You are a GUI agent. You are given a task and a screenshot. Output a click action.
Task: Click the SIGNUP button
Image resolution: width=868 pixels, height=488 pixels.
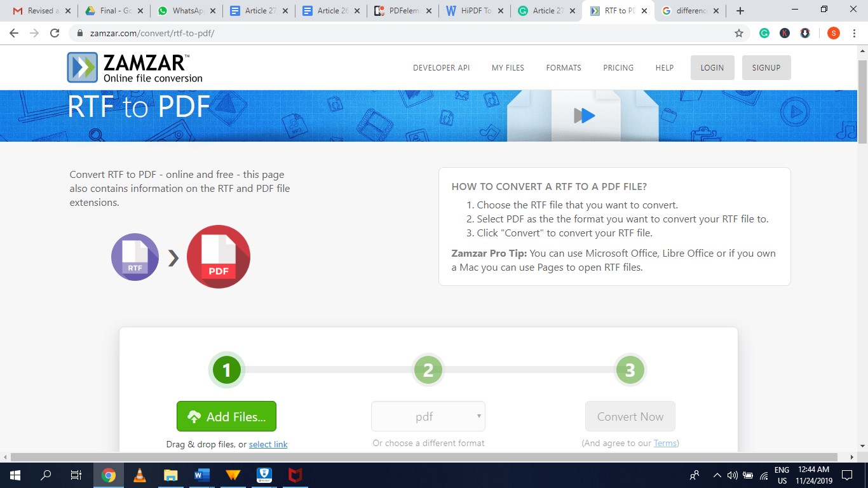[766, 68]
